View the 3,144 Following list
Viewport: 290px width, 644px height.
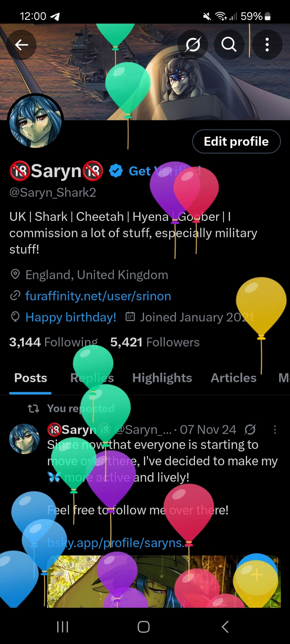[53, 342]
